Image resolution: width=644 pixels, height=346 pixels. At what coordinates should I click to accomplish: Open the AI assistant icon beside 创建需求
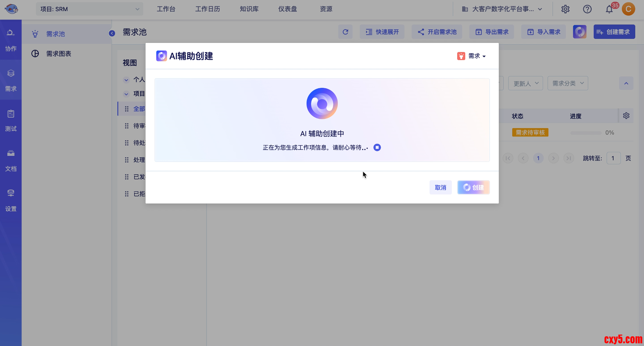(580, 32)
